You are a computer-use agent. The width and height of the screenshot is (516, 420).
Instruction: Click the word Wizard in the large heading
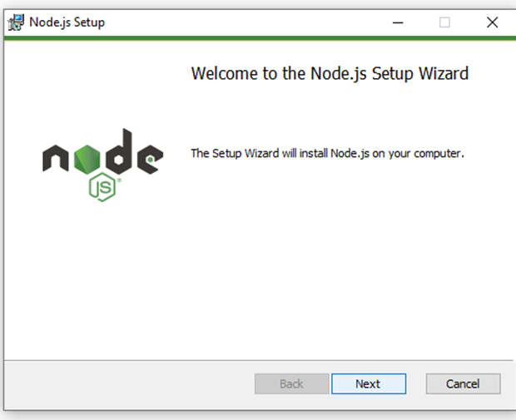point(444,73)
